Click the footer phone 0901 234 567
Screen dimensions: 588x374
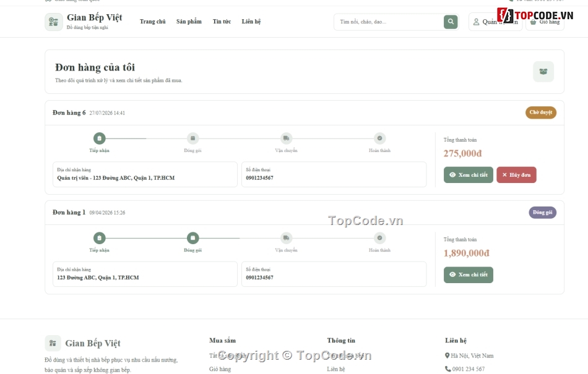click(469, 369)
